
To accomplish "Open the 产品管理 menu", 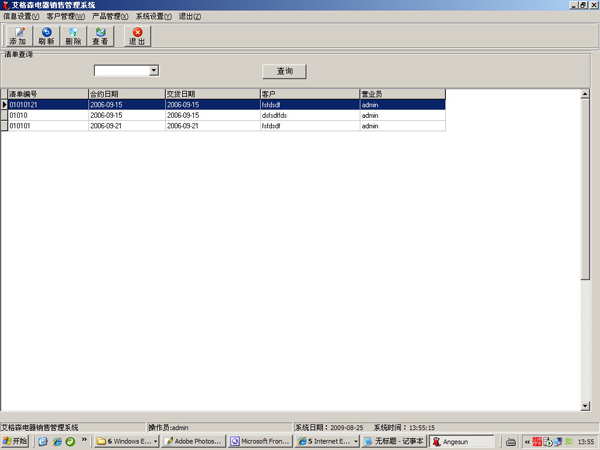I will click(x=110, y=17).
